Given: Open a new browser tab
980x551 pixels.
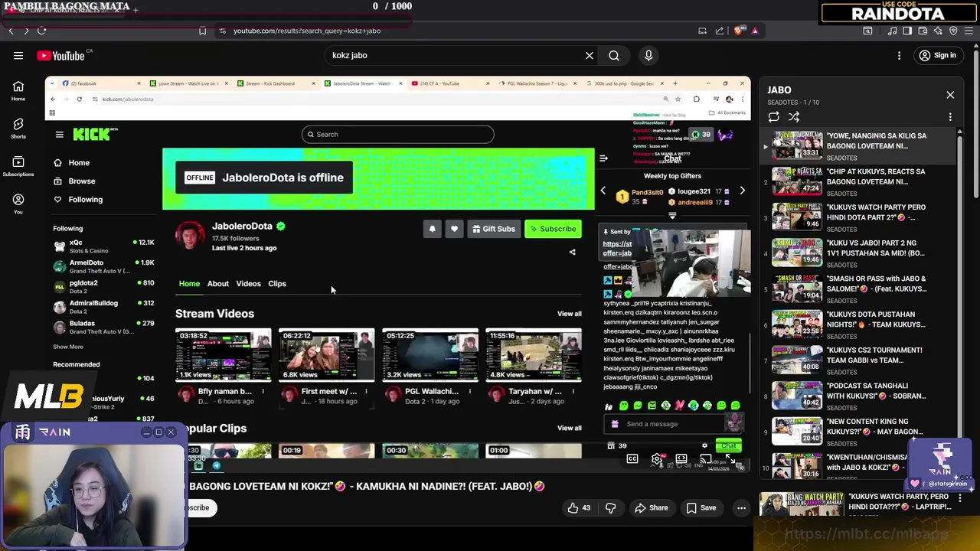Looking at the screenshot, I should pyautogui.click(x=136, y=10).
